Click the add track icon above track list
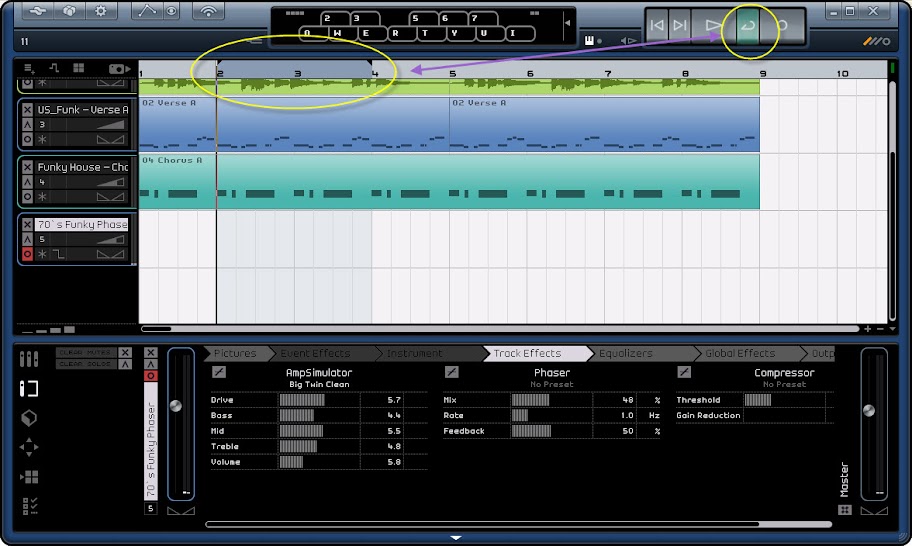The image size is (912, 546). [29, 68]
